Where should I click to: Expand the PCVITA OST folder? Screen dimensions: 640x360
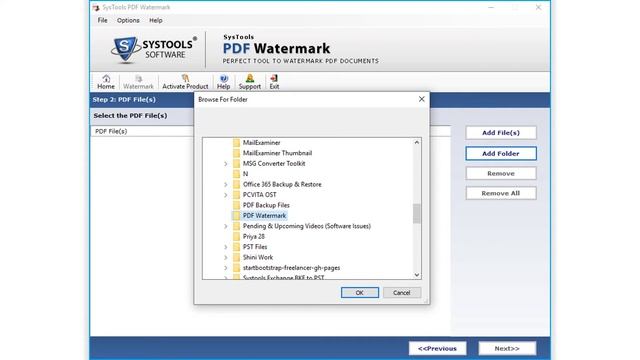(x=226, y=195)
